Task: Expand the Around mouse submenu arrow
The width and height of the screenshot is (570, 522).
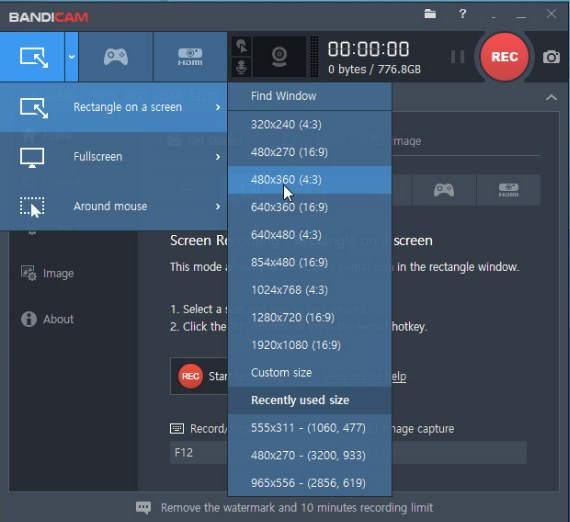Action: (218, 206)
